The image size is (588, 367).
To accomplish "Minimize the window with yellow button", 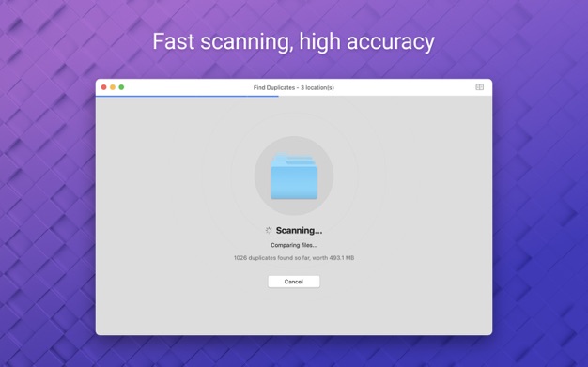I will pos(113,87).
